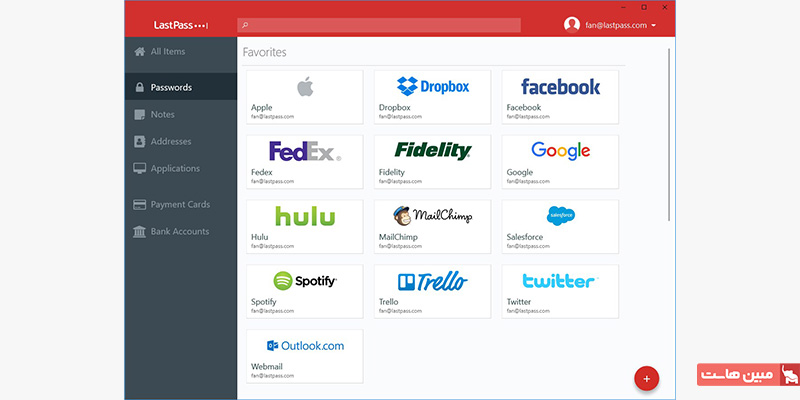Click the monitor icon beside Applications
Screen dimensions: 800x400
pos(139,168)
